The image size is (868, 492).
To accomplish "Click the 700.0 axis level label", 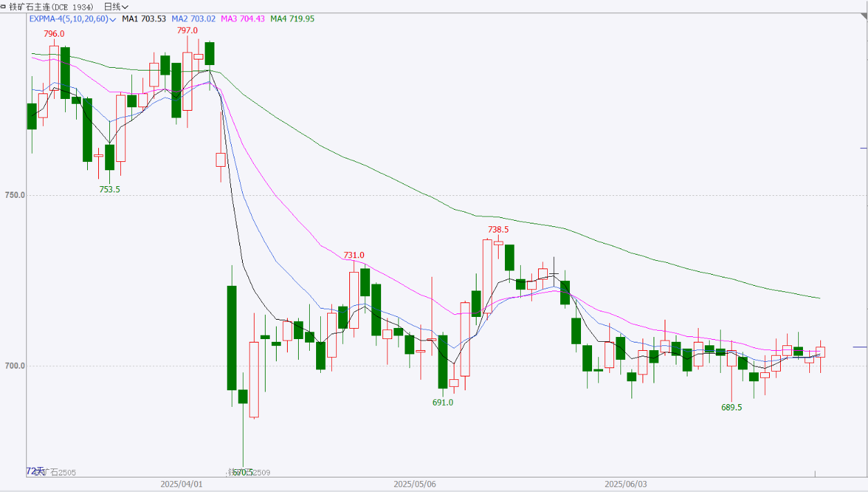I will click(x=15, y=365).
